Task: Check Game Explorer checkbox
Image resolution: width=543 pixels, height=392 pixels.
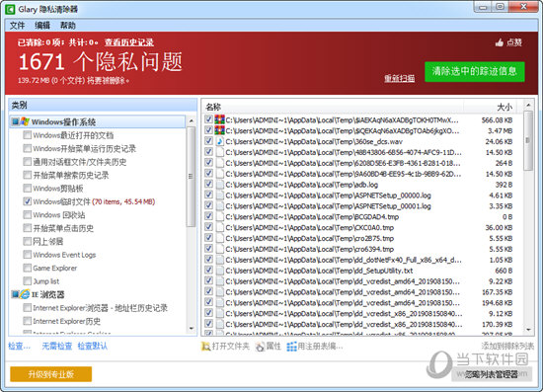Action: tap(27, 268)
